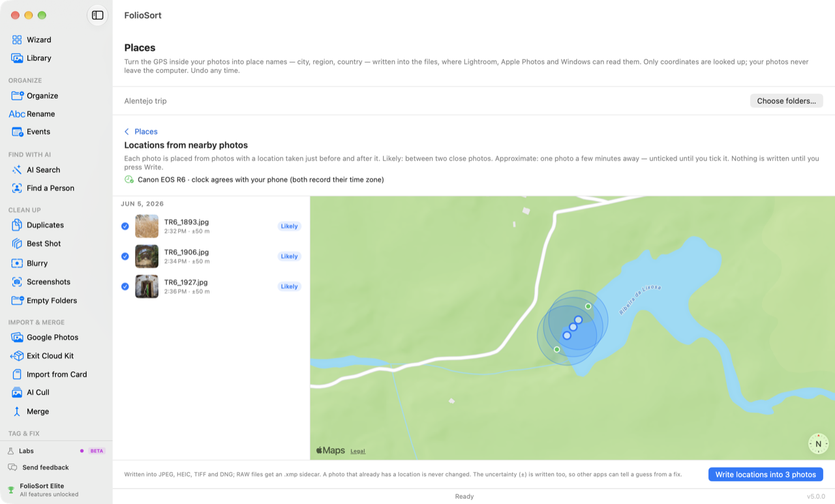The height and width of the screenshot is (504, 835).
Task: Click the Events calendar icon
Action: pyautogui.click(x=17, y=132)
